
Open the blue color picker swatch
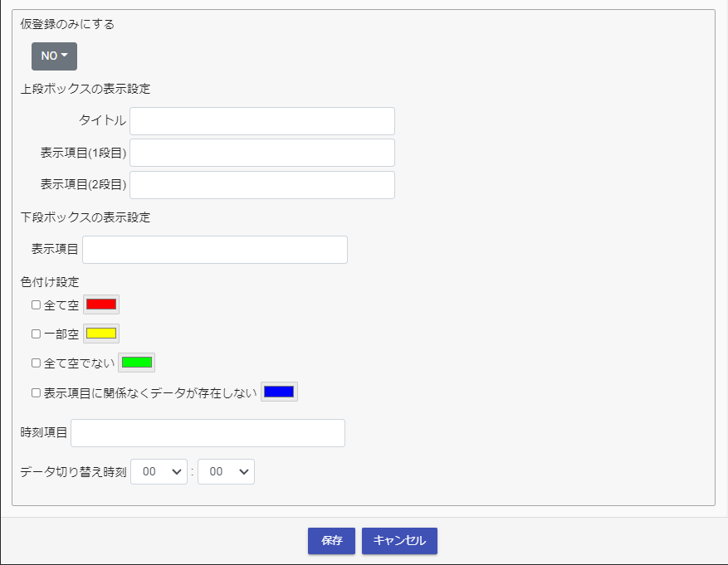tap(279, 392)
